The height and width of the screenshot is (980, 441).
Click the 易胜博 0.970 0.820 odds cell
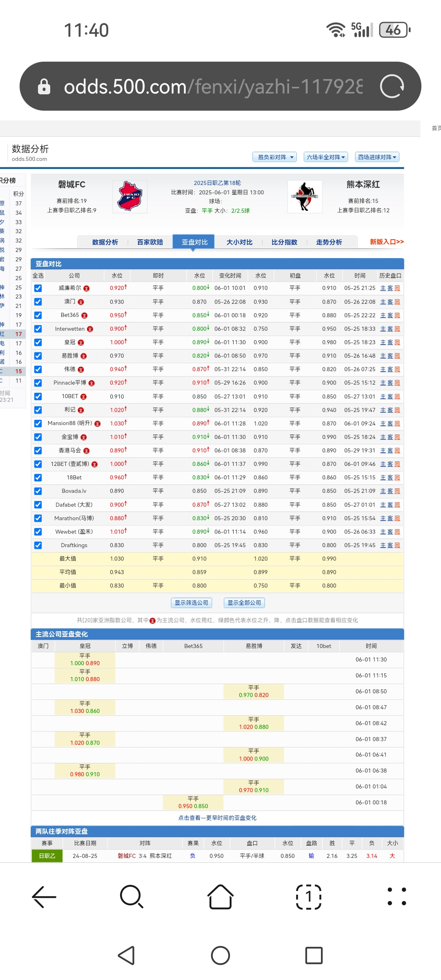(x=254, y=691)
